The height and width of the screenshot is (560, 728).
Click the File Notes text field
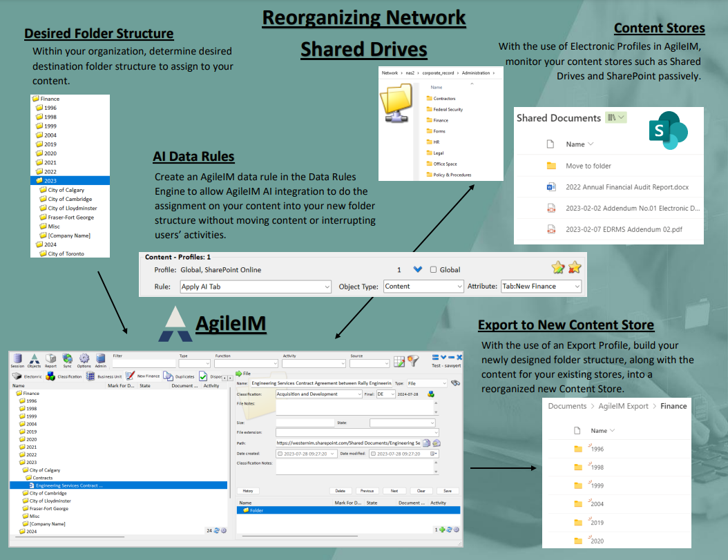coord(356,407)
